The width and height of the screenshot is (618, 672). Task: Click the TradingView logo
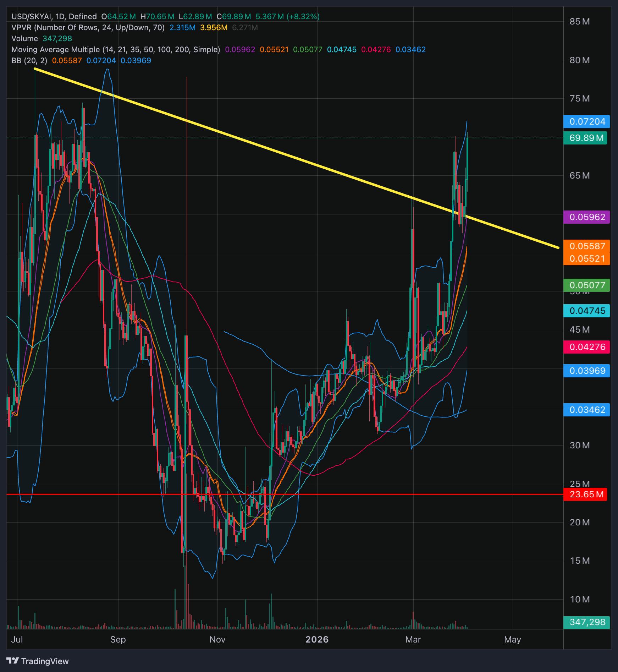tap(38, 661)
